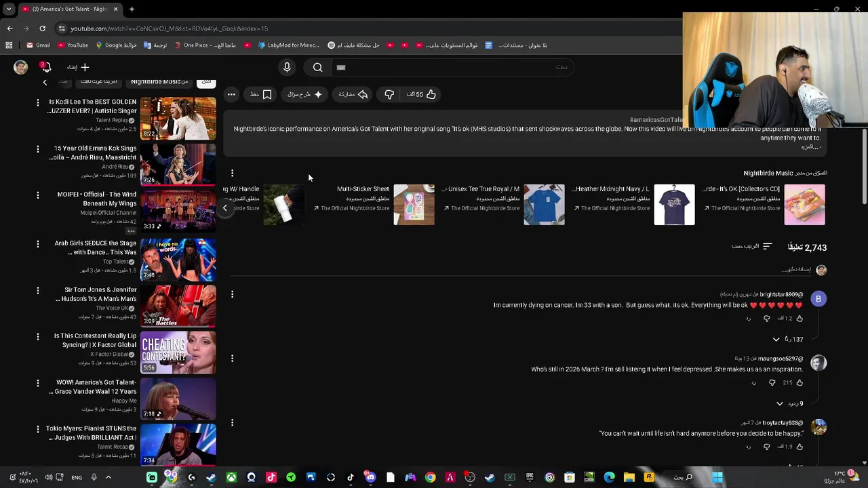Share the video using the arrow button
The width and height of the screenshot is (868, 488).
click(x=353, y=94)
